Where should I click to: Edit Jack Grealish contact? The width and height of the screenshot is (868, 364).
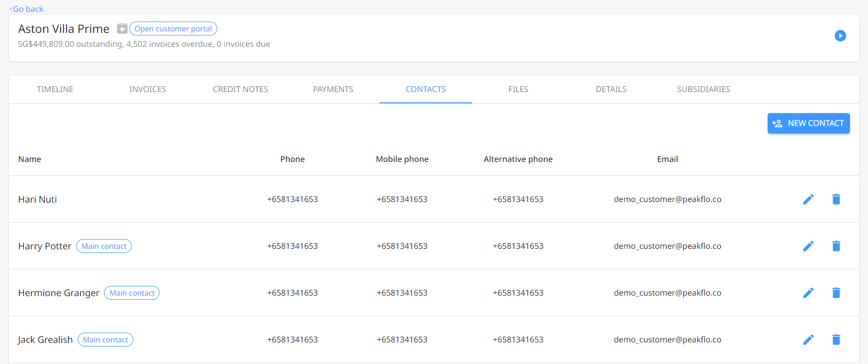pos(808,340)
